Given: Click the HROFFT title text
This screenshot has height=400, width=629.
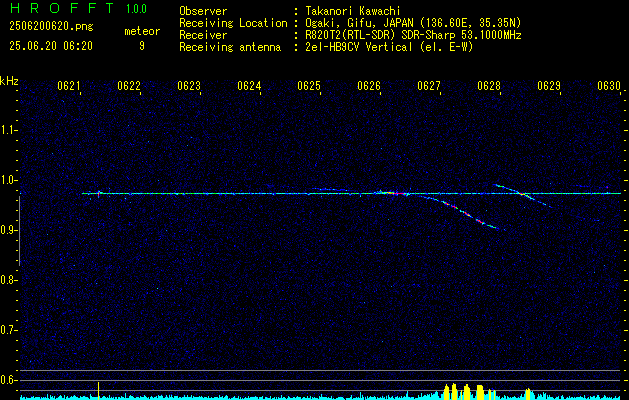Looking at the screenshot, I should point(62,8).
